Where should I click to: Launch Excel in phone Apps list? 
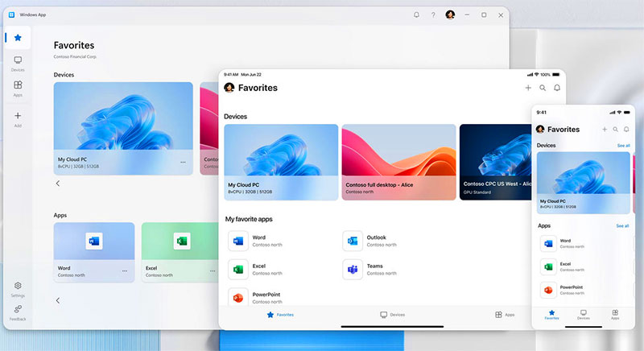[x=563, y=266]
